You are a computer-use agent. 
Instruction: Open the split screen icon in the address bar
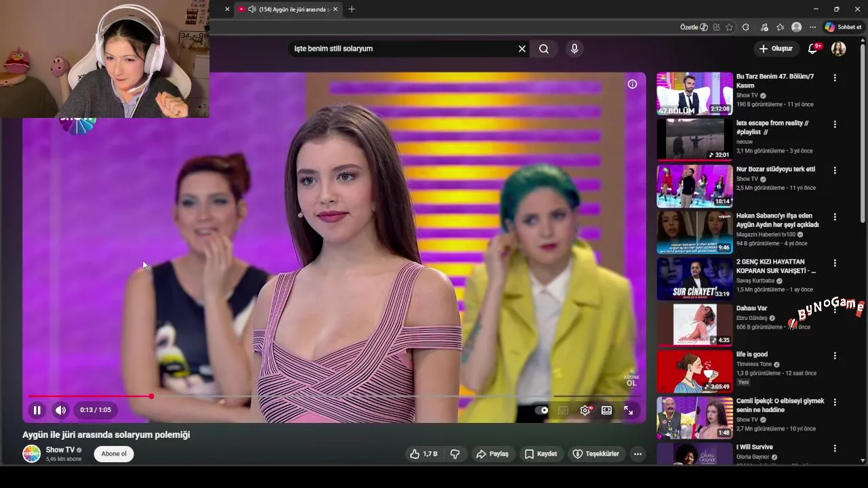tap(716, 27)
